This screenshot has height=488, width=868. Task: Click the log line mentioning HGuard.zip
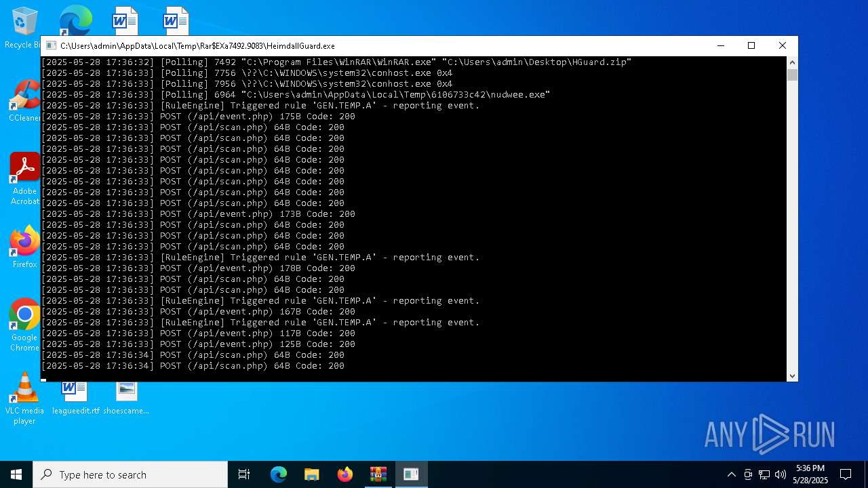pos(336,62)
